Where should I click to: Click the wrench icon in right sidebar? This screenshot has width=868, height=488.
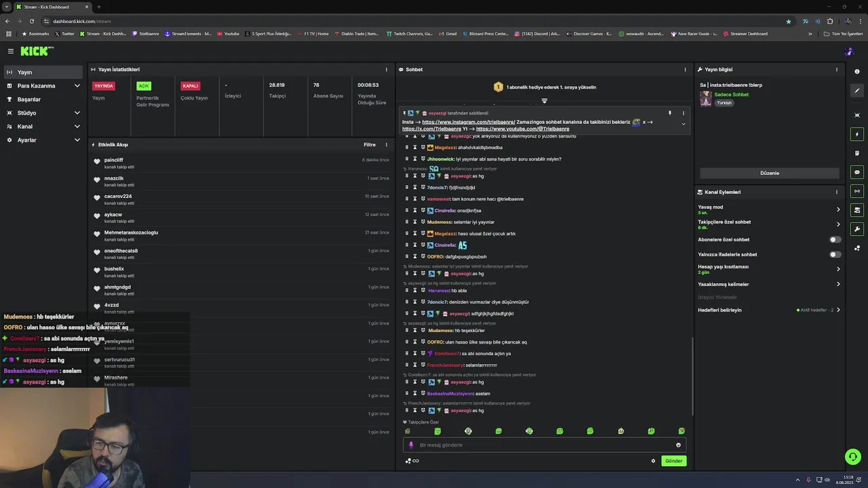coord(857,229)
